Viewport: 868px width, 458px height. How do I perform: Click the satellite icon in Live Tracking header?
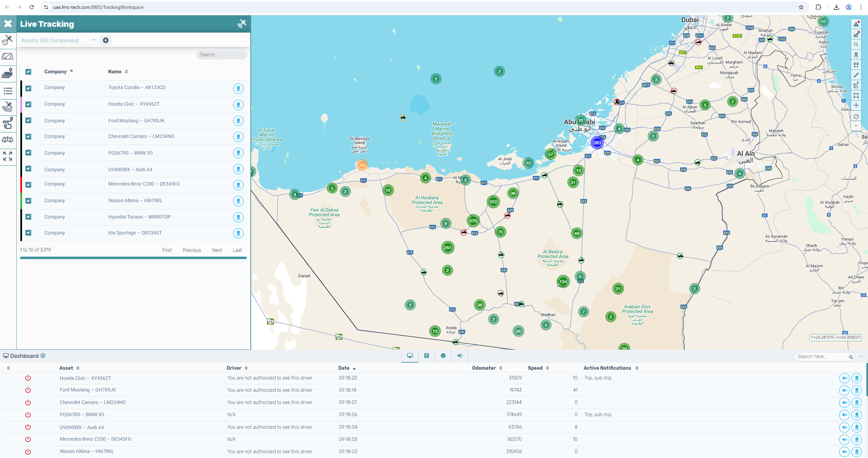242,23
